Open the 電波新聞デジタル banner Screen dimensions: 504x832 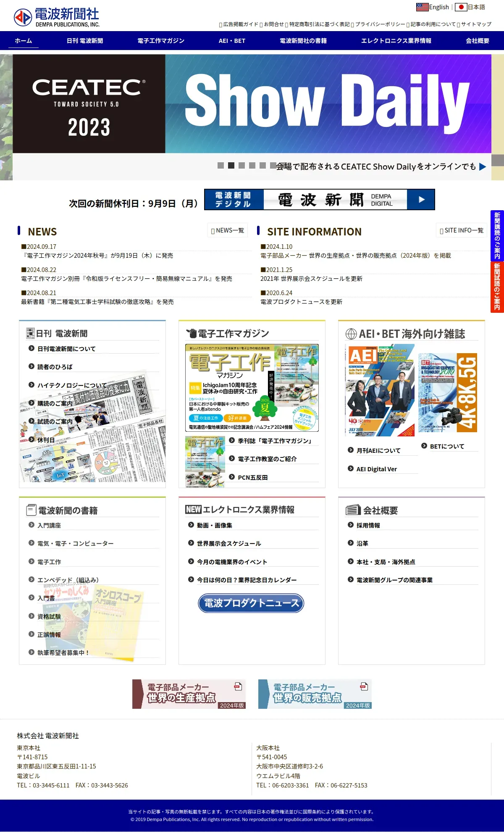point(319,200)
